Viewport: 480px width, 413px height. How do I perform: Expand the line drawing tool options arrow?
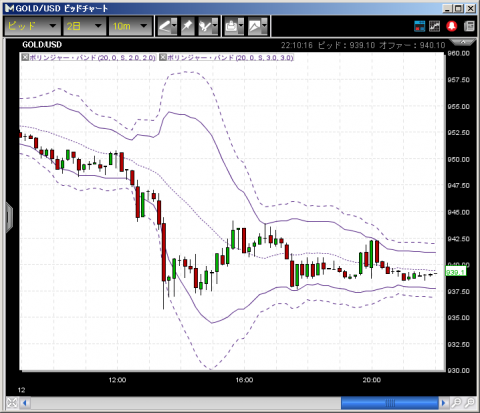(174, 26)
